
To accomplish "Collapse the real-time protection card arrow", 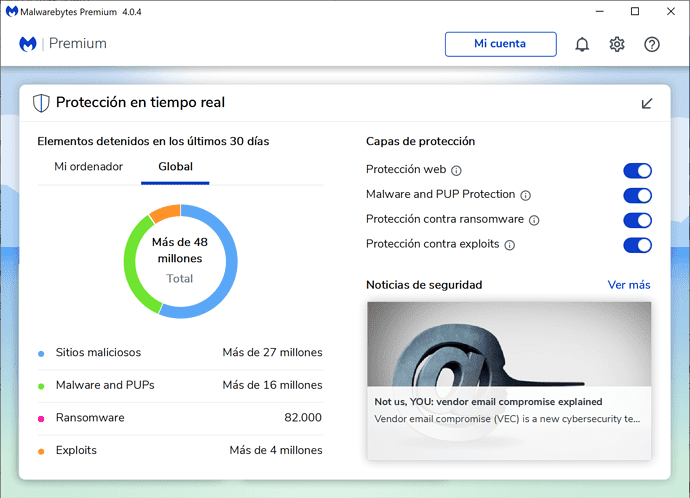I will click(x=646, y=103).
